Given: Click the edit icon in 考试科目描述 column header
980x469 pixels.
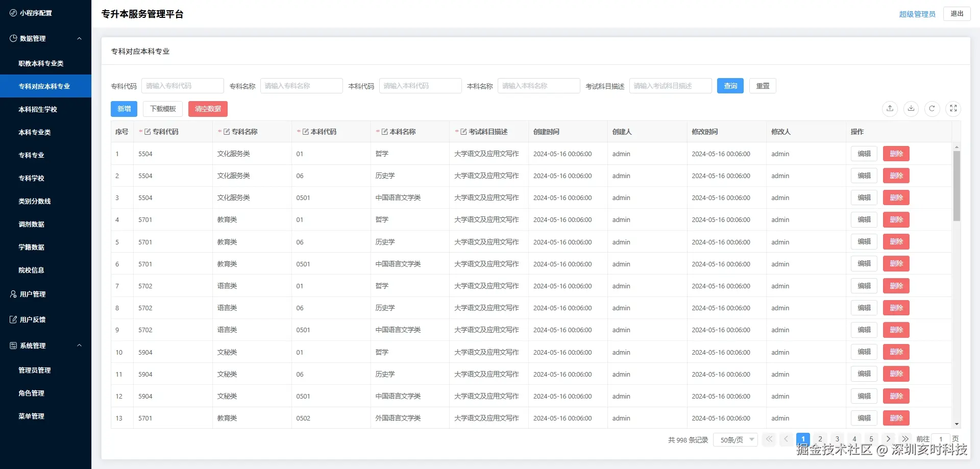Looking at the screenshot, I should (x=464, y=132).
